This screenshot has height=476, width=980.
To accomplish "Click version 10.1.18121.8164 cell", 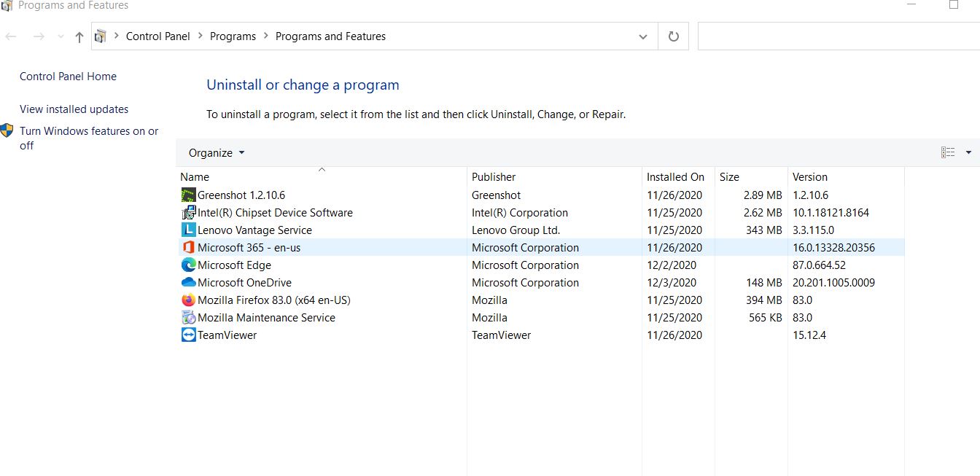I will (x=831, y=213).
